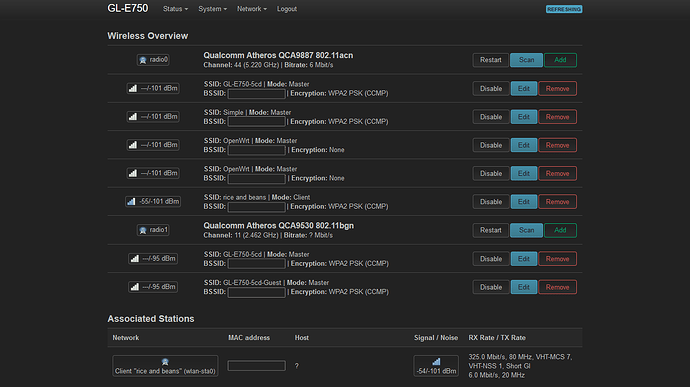The image size is (690, 387).
Task: Edit the Simple network
Action: pos(524,117)
